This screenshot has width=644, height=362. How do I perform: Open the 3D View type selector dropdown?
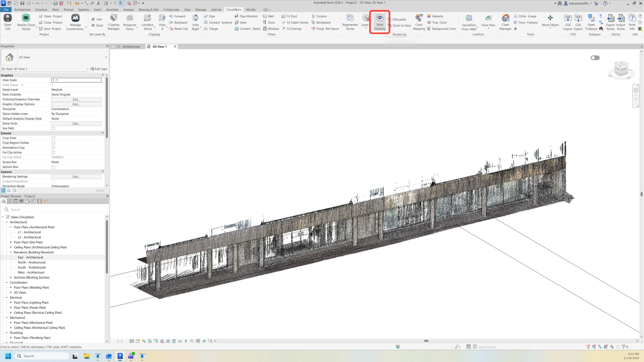pos(106,57)
